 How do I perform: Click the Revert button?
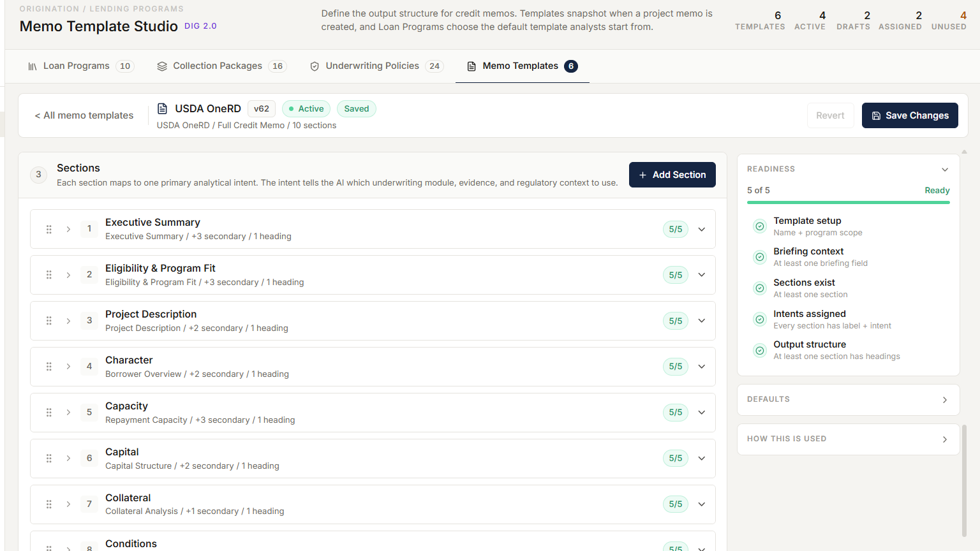[x=830, y=115]
